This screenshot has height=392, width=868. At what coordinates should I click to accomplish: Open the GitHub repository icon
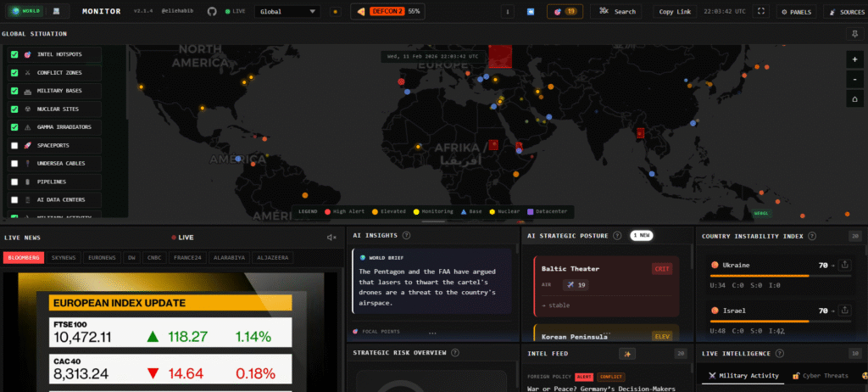(211, 12)
